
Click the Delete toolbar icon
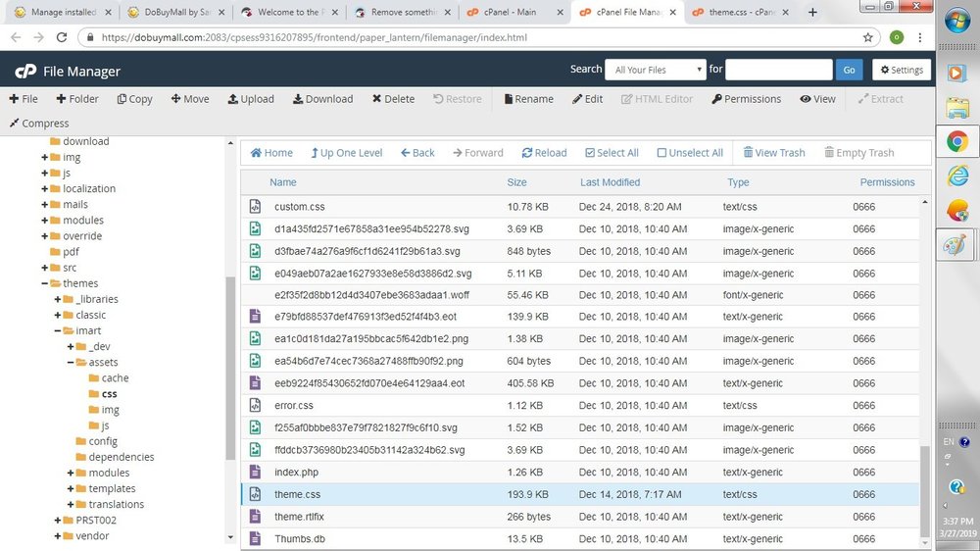pyautogui.click(x=375, y=99)
